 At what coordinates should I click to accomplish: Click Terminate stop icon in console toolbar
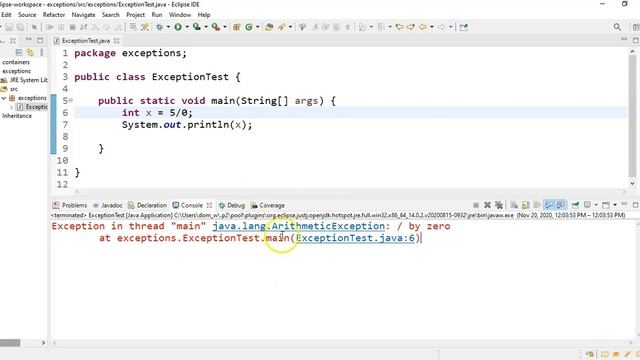coord(476,205)
